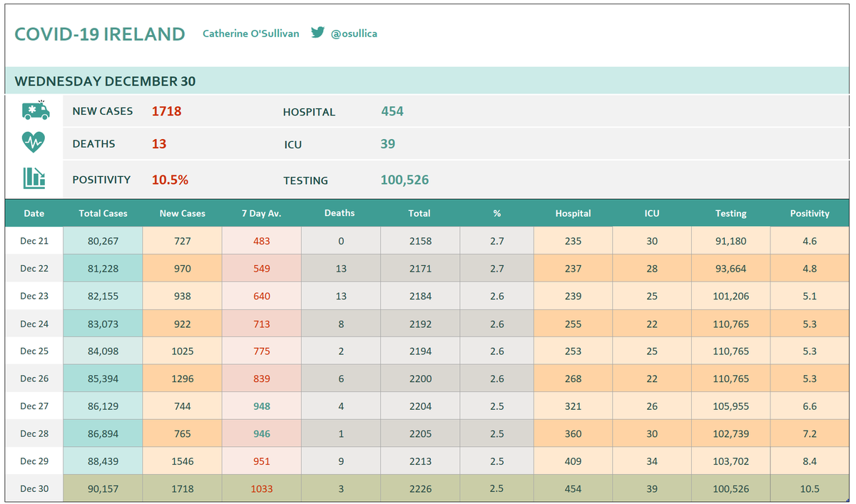Click the heartbeat icon beside Deaths
This screenshot has width=856, height=504.
(34, 142)
